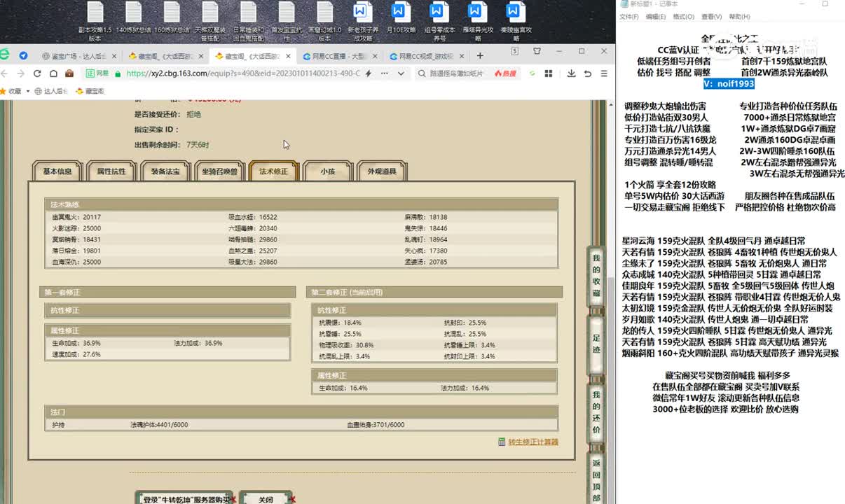Open the browser hamburger menu
Image resolution: width=845 pixels, height=504 pixels.
(603, 73)
